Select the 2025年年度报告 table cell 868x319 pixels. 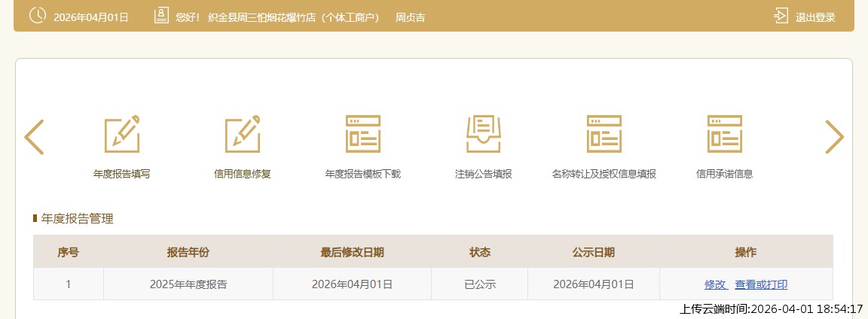[x=188, y=284]
